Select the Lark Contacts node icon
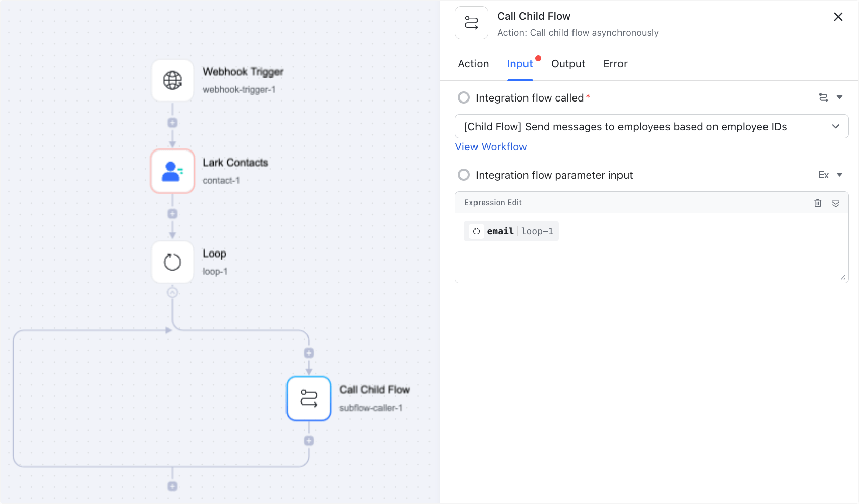The width and height of the screenshot is (859, 504). coord(172,171)
